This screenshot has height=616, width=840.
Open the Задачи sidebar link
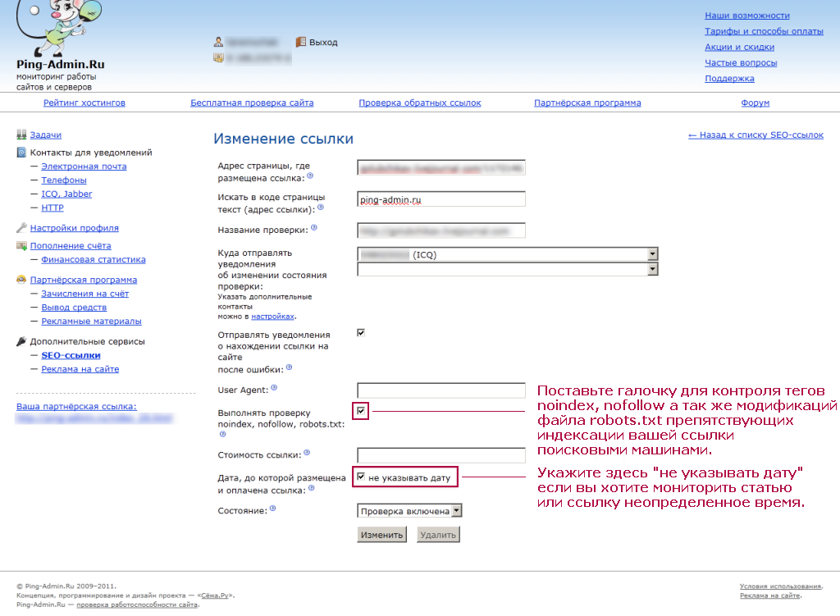pyautogui.click(x=46, y=135)
